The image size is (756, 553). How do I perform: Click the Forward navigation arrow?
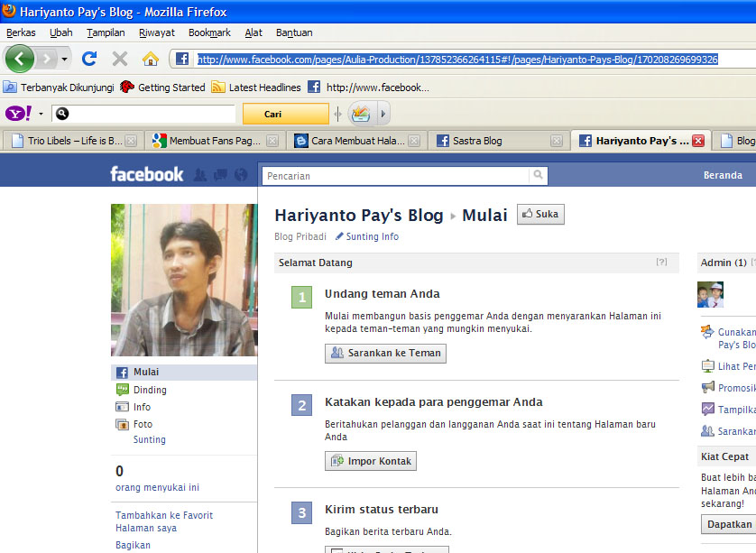[47, 59]
